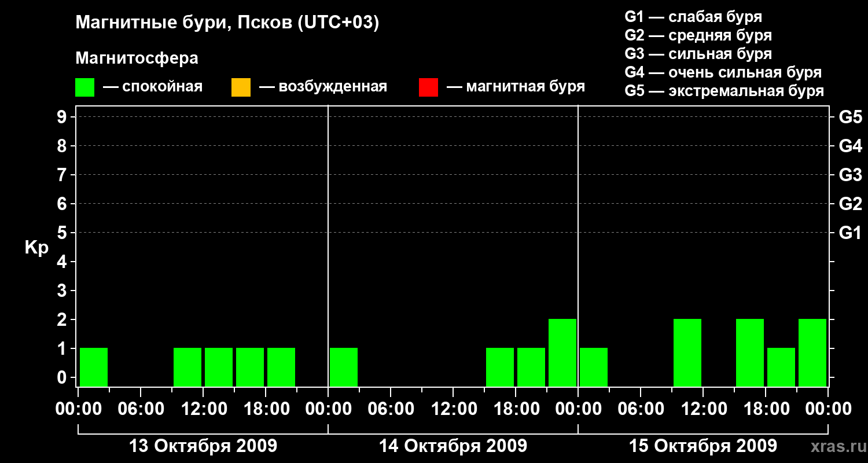
Task: Click the 18:00–21:00 bar on 13 October
Action: coord(281,367)
